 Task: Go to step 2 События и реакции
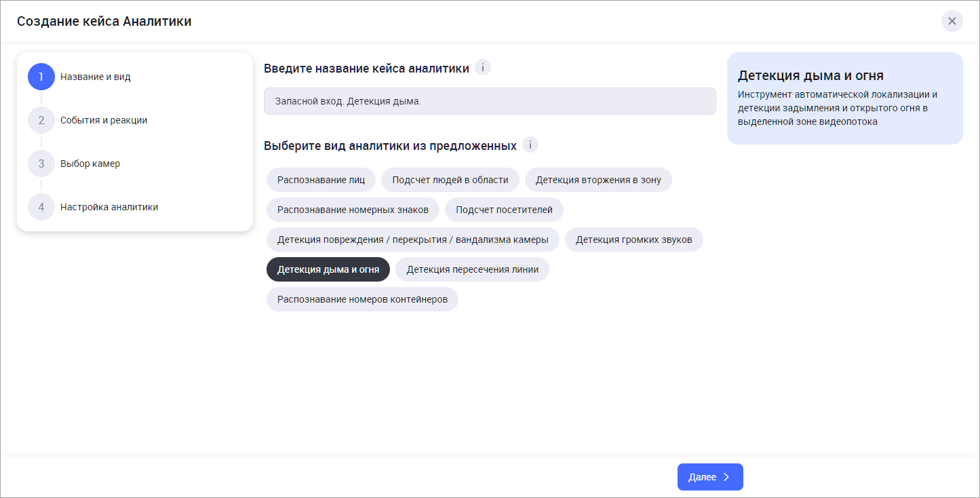click(103, 120)
